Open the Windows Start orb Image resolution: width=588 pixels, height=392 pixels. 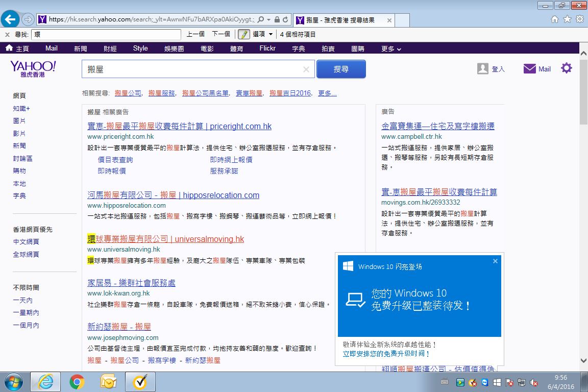13,382
